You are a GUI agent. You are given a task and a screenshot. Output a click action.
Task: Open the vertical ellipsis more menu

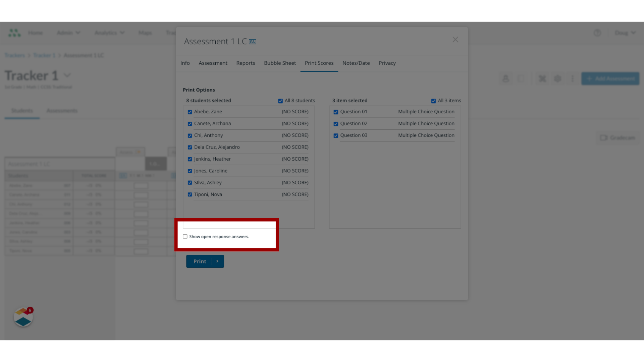pos(572,79)
